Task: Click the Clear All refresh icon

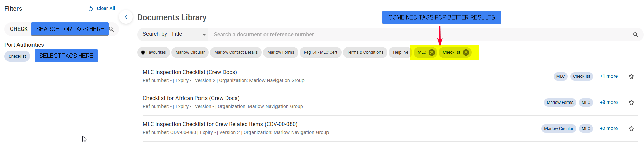Action: click(91, 9)
